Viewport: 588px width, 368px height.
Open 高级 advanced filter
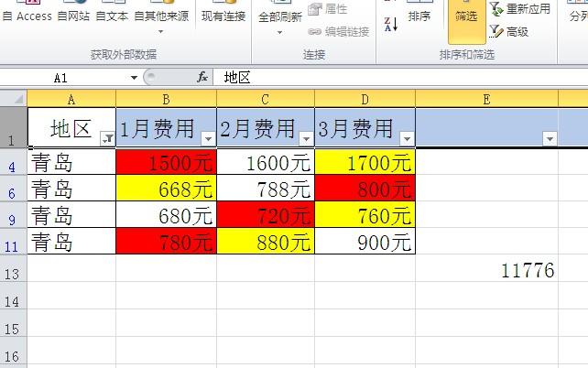(x=509, y=32)
